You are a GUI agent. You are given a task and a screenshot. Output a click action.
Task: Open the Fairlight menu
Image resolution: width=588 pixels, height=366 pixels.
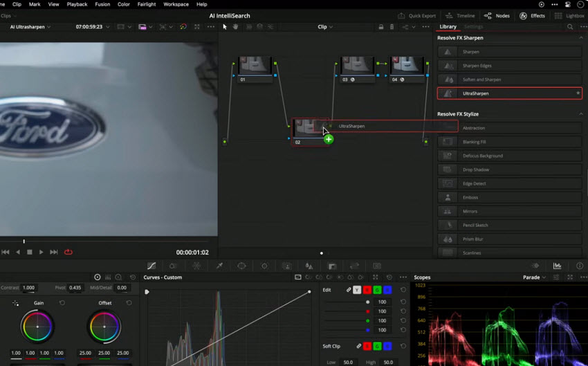147,4
